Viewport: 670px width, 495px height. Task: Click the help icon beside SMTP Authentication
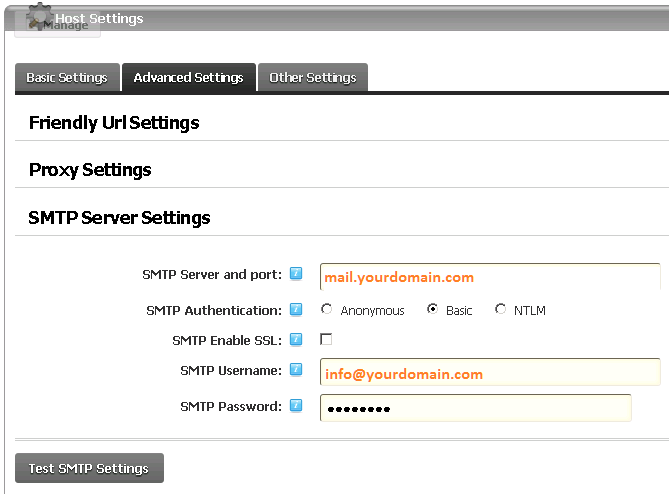[296, 310]
